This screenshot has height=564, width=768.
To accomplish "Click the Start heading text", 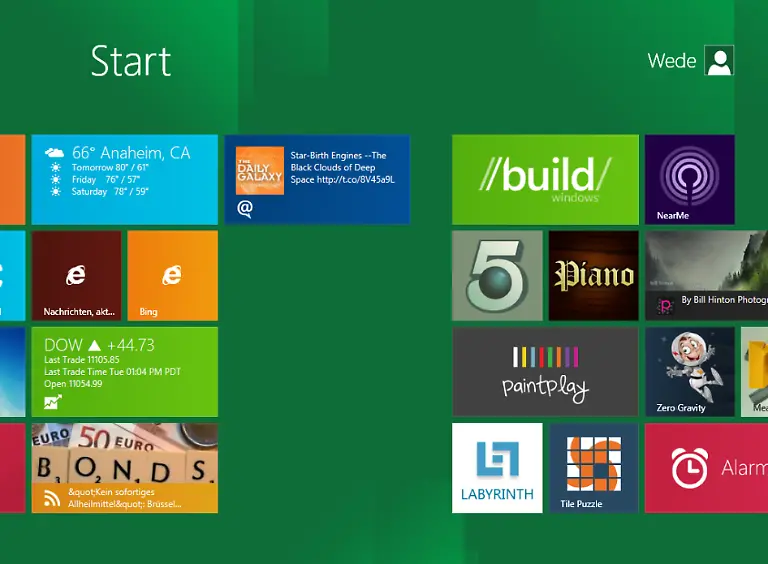I will point(131,61).
